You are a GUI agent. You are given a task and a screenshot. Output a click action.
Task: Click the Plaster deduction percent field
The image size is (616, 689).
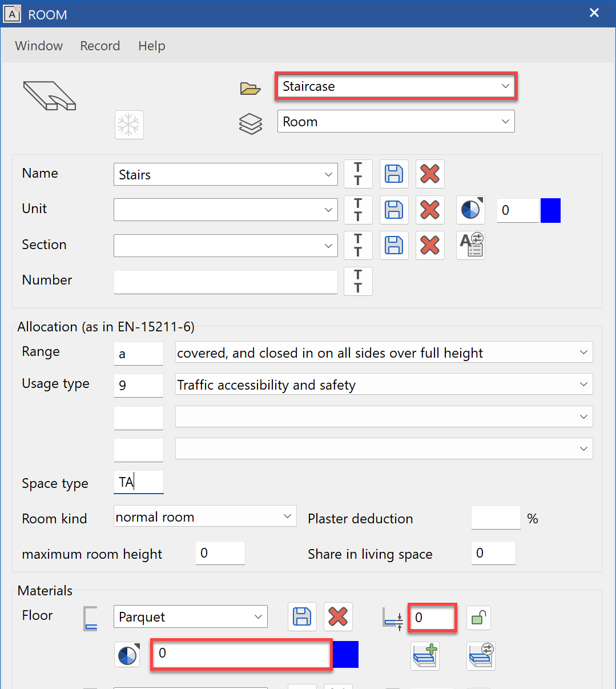(x=496, y=518)
